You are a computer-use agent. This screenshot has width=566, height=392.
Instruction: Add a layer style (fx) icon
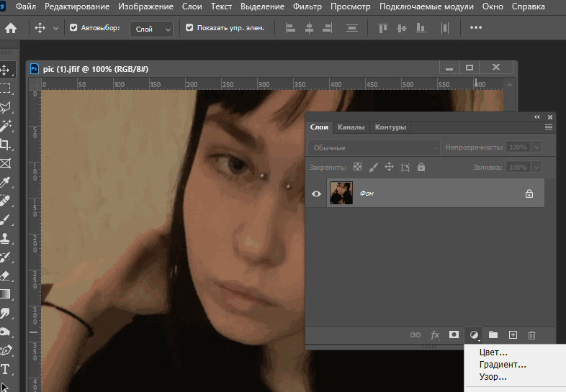[435, 335]
